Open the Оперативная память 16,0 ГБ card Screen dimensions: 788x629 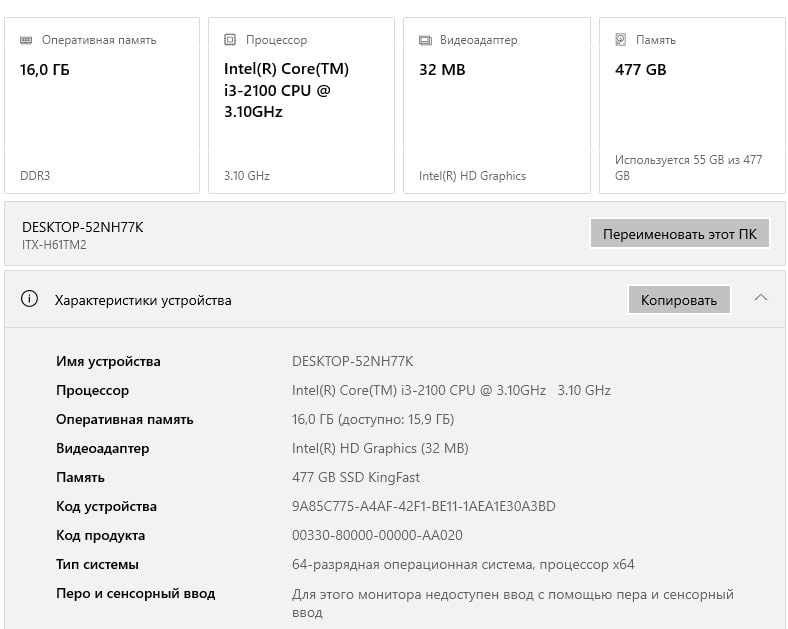coord(102,106)
